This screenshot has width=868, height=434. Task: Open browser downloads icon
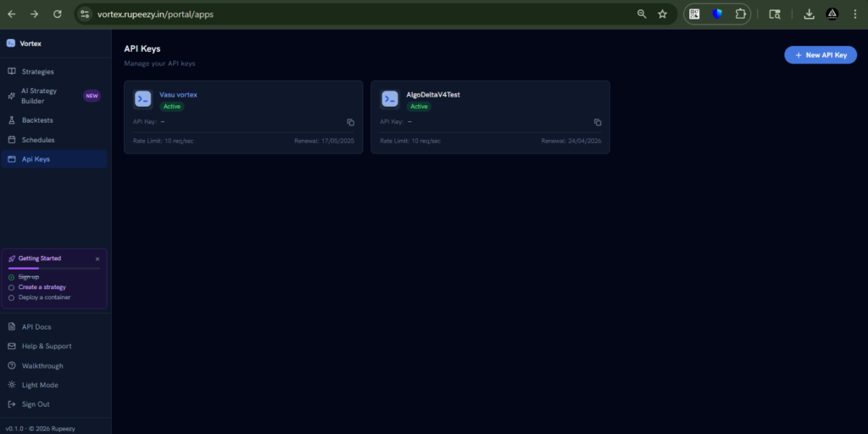[809, 14]
